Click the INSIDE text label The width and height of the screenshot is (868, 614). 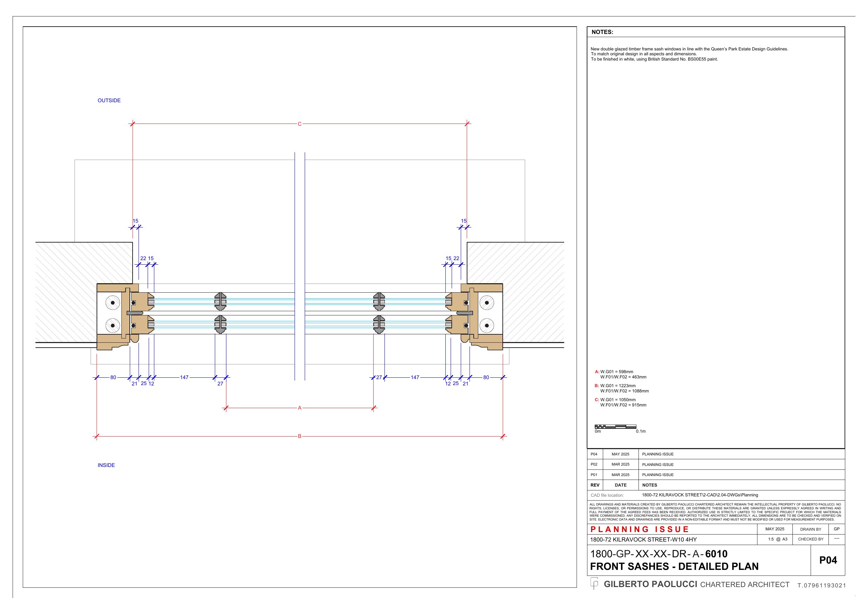tap(106, 465)
